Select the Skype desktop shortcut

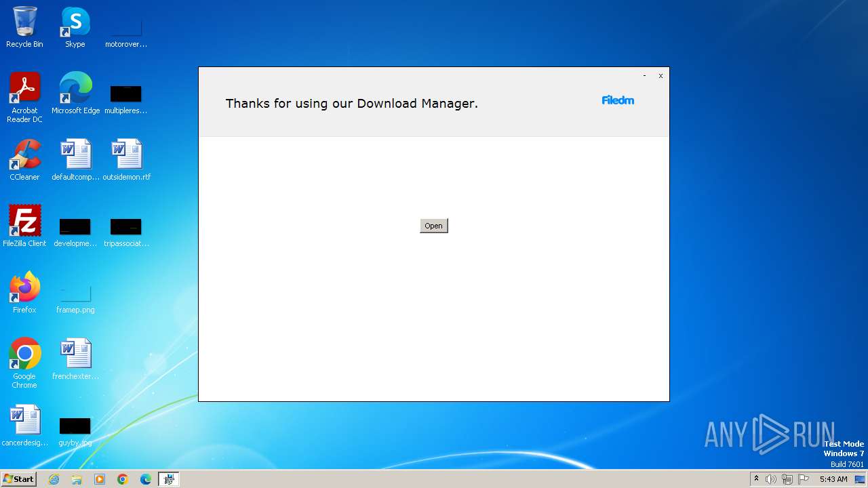coord(75,27)
